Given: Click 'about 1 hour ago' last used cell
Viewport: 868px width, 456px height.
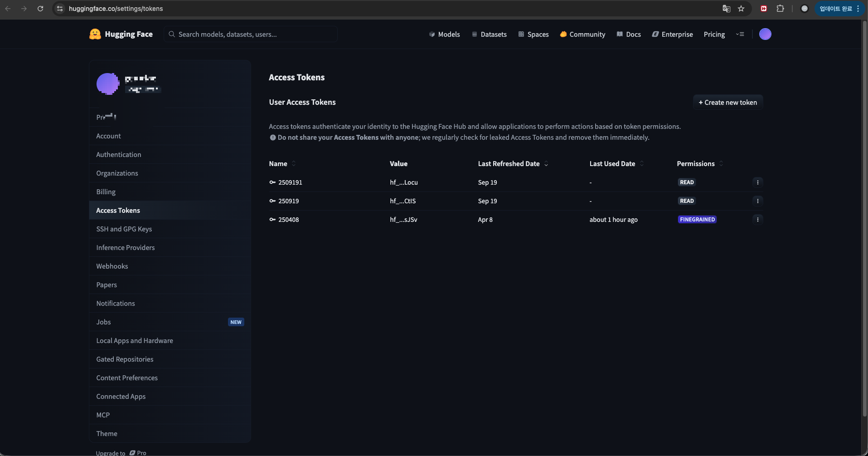Looking at the screenshot, I should point(613,220).
